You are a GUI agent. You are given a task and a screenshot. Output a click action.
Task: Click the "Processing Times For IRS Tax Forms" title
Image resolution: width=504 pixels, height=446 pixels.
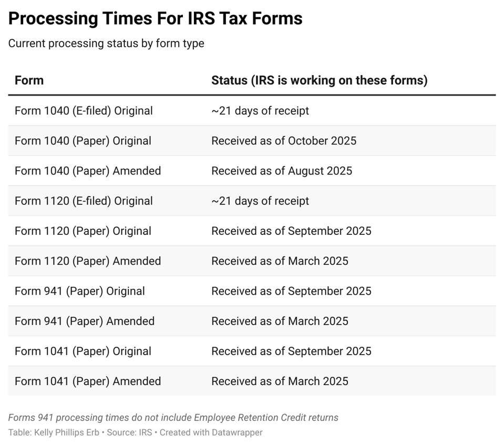tap(155, 19)
